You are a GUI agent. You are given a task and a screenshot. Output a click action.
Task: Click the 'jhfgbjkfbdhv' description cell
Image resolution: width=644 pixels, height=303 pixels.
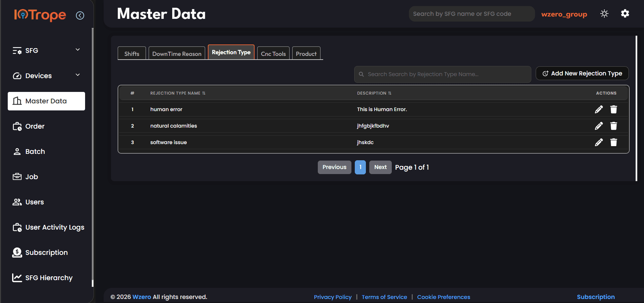pyautogui.click(x=373, y=126)
